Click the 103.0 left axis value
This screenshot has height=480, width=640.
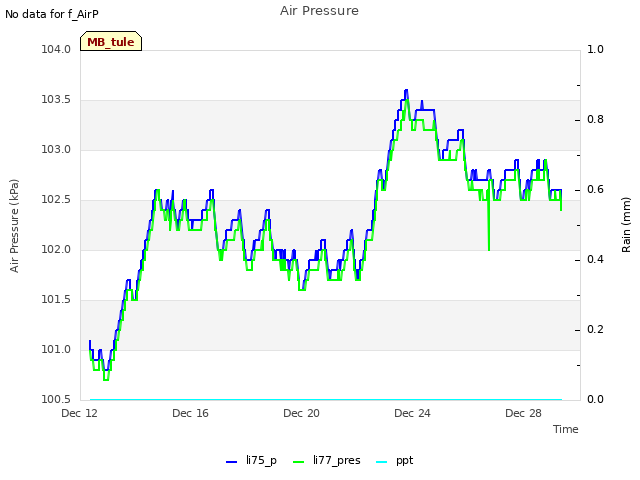56,149
